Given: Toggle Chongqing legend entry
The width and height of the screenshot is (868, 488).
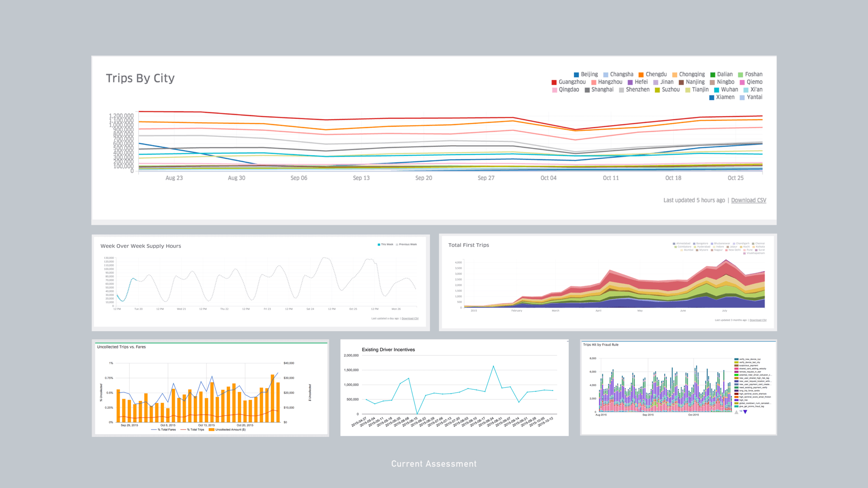Looking at the screenshot, I should tap(689, 74).
